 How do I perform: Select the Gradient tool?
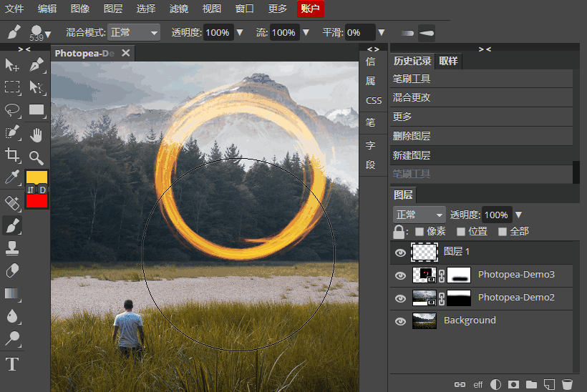(12, 293)
